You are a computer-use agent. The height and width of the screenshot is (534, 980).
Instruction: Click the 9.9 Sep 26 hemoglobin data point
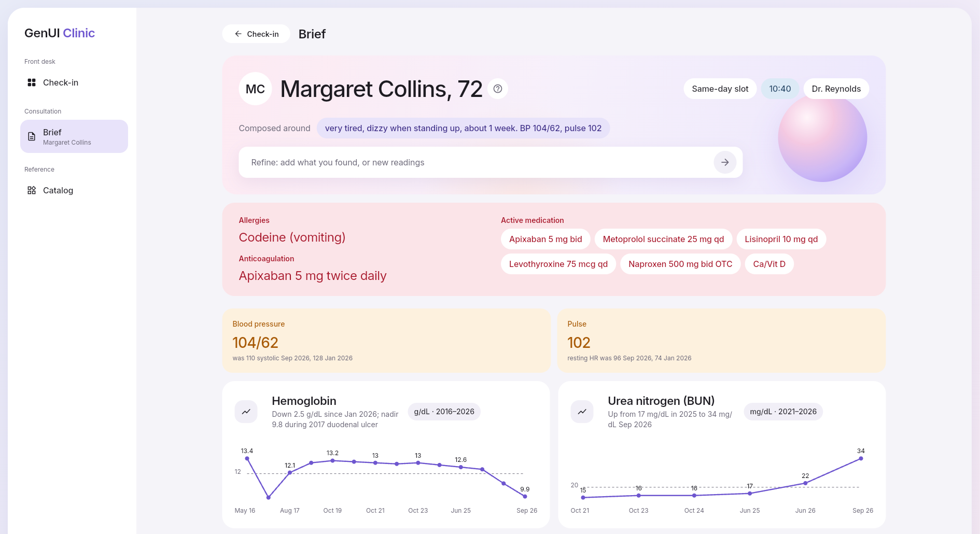[525, 496]
